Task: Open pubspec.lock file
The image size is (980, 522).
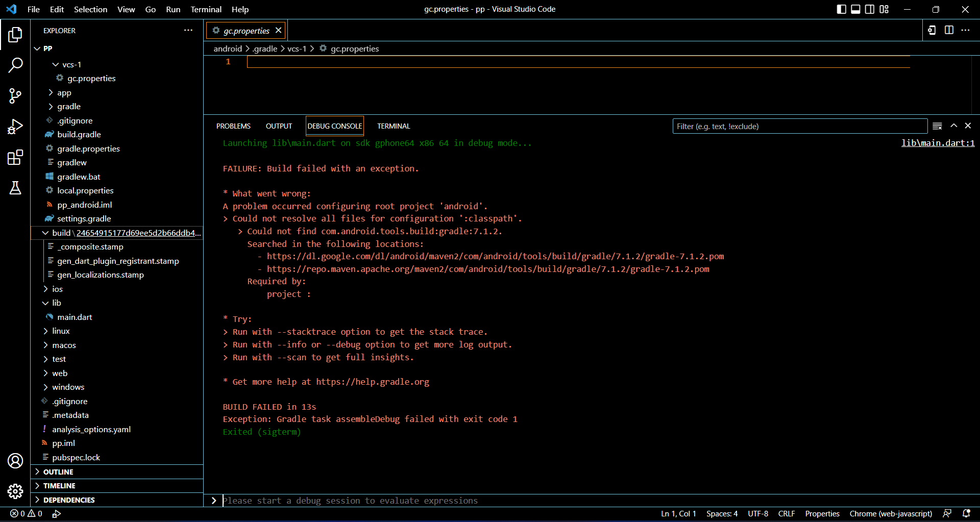Action: click(x=117, y=458)
